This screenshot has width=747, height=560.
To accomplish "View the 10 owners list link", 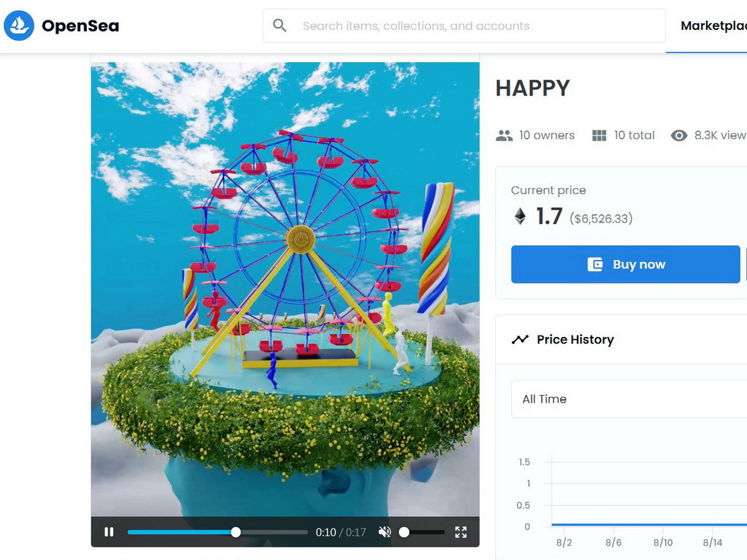I will coord(546,136).
